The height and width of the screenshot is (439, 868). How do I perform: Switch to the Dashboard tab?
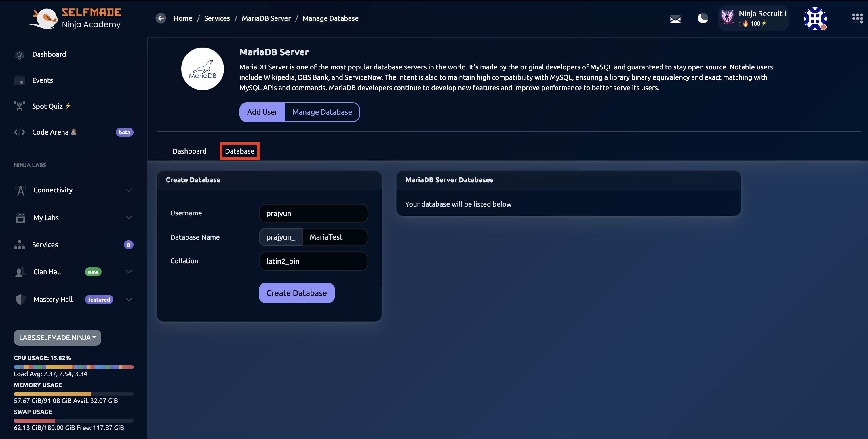(x=189, y=151)
